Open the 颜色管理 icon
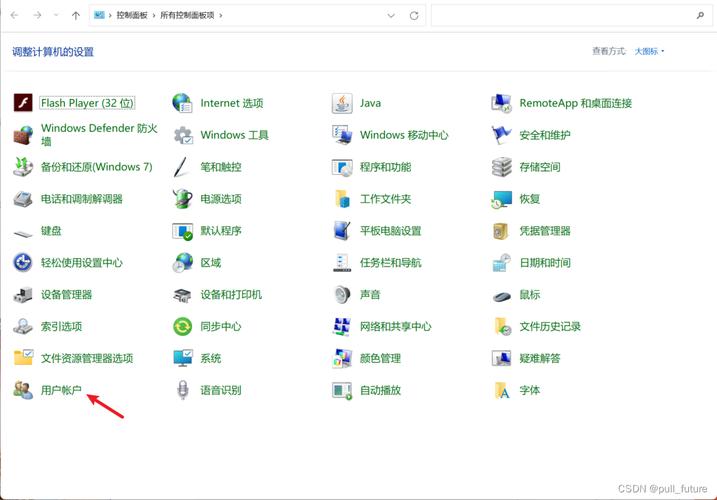Viewport: 717px width, 500px height. 342,358
